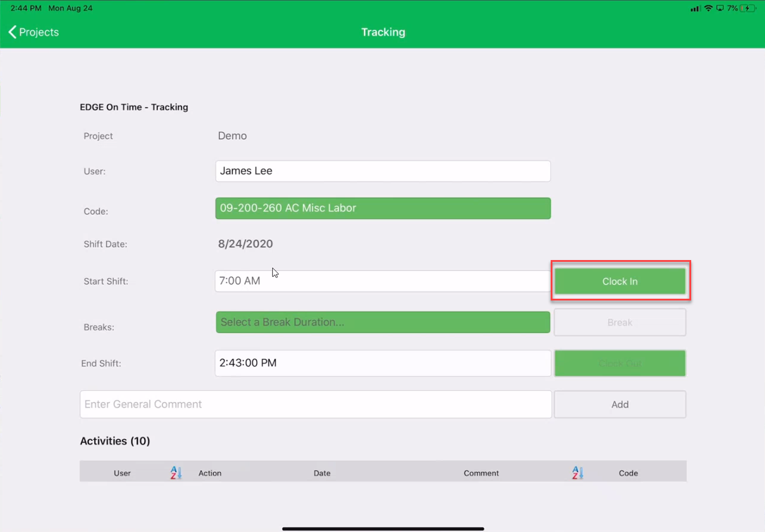
Task: Click the Action column header
Action: [210, 473]
